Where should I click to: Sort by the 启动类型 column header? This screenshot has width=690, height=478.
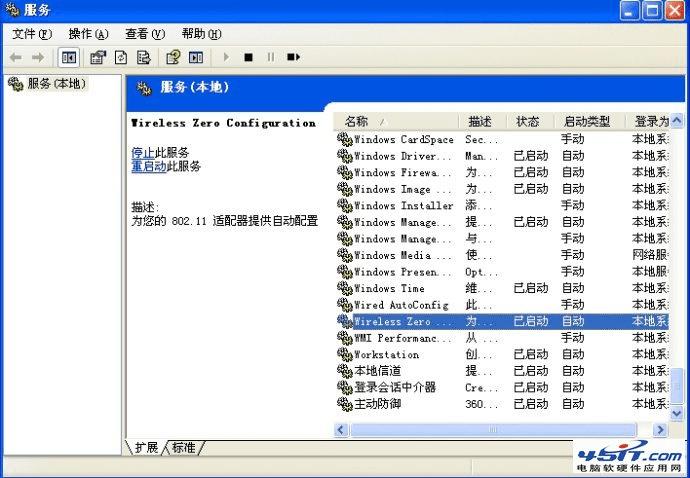[589, 121]
